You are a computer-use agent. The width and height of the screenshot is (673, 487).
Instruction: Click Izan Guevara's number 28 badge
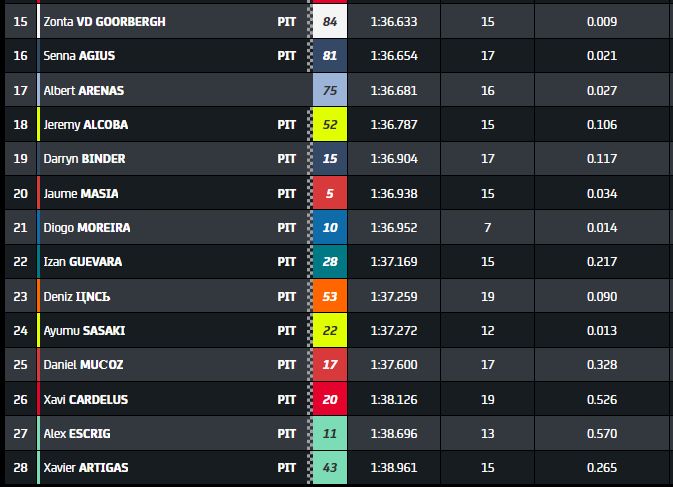[x=330, y=262]
